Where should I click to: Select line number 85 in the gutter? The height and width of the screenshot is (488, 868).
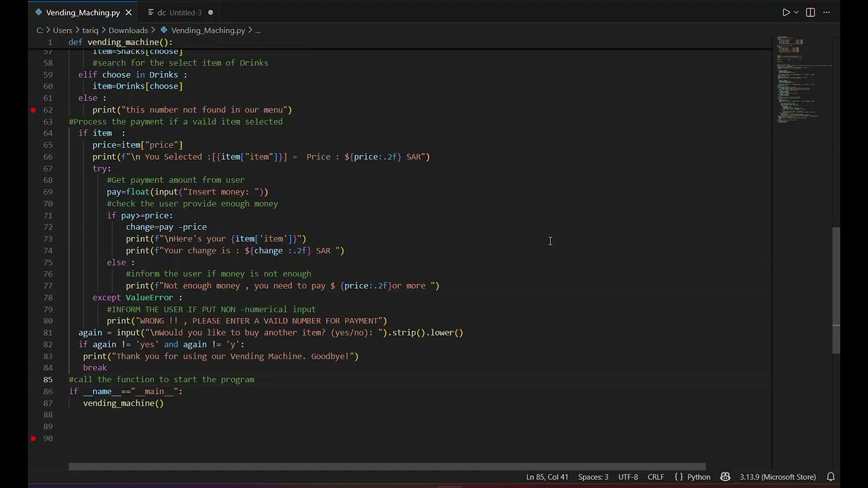(x=47, y=380)
